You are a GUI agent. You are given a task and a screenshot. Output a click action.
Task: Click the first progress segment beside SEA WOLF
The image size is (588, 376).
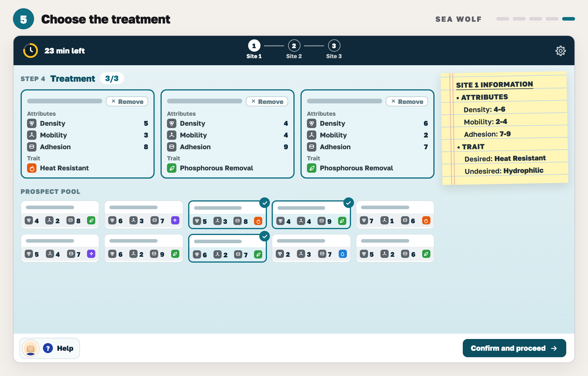tap(502, 19)
